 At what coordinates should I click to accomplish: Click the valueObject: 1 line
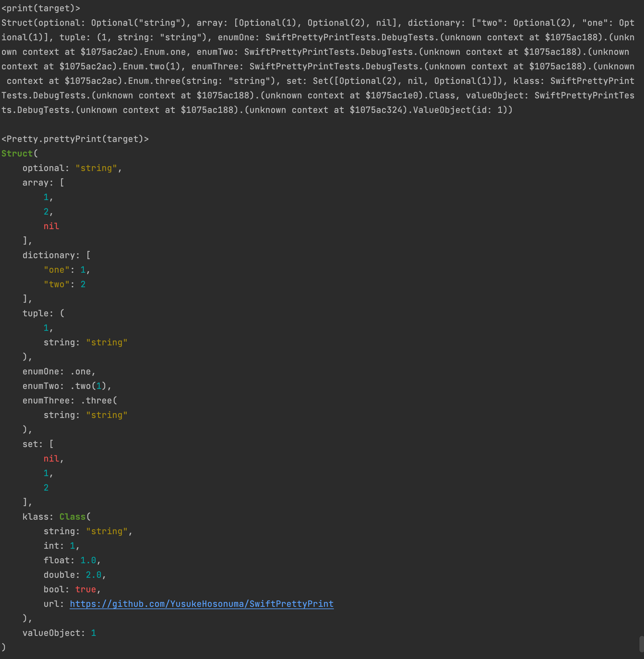pos(59,633)
